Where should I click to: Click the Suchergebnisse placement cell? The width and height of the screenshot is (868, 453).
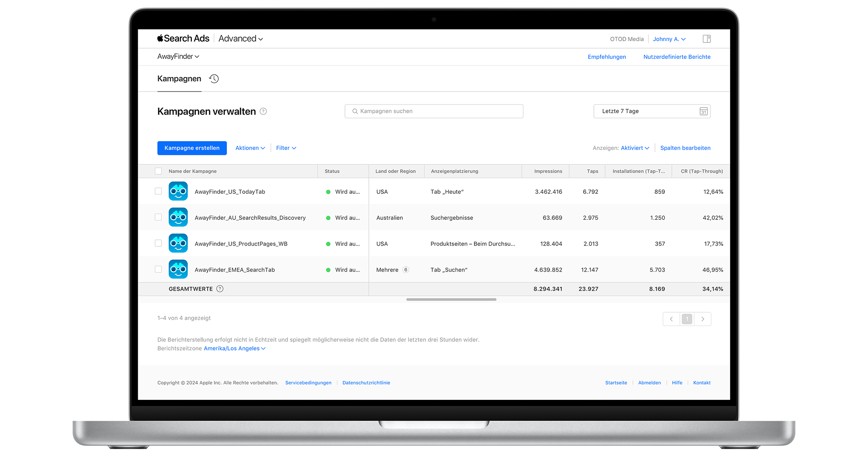point(452,218)
